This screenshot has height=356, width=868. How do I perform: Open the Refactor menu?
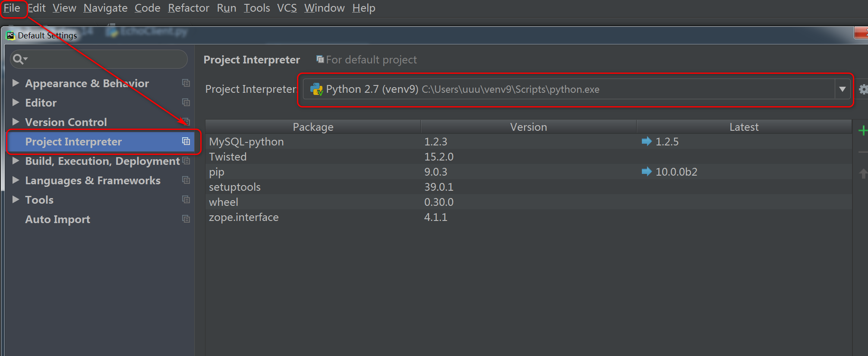[x=189, y=8]
